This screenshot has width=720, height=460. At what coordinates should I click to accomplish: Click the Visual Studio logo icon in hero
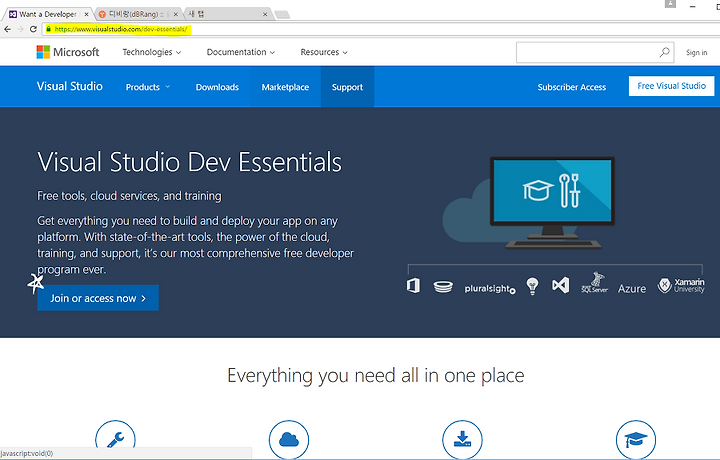pyautogui.click(x=561, y=286)
